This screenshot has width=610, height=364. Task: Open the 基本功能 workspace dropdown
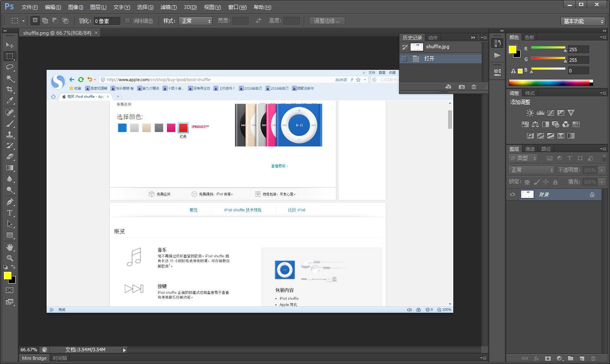(583, 21)
